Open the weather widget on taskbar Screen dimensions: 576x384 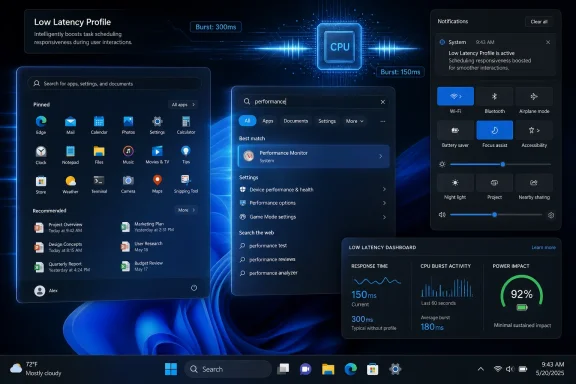(x=36, y=369)
